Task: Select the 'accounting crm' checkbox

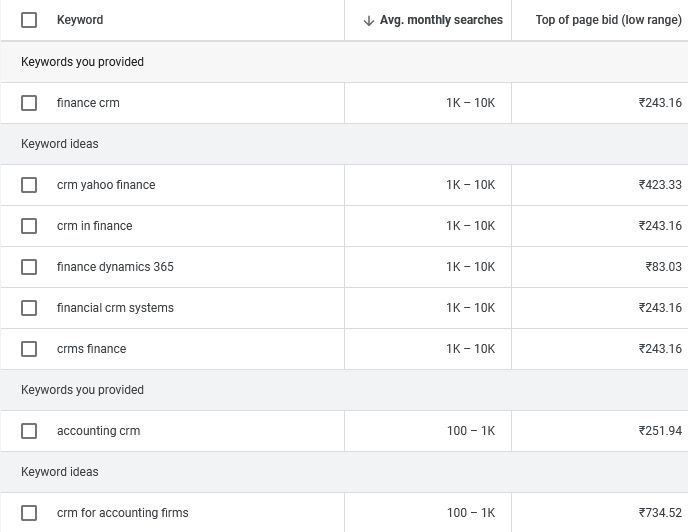Action: pyautogui.click(x=29, y=431)
